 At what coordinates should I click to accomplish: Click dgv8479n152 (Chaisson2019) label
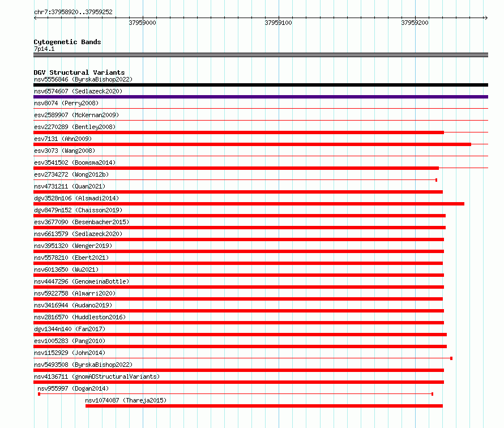pyautogui.click(x=78, y=210)
